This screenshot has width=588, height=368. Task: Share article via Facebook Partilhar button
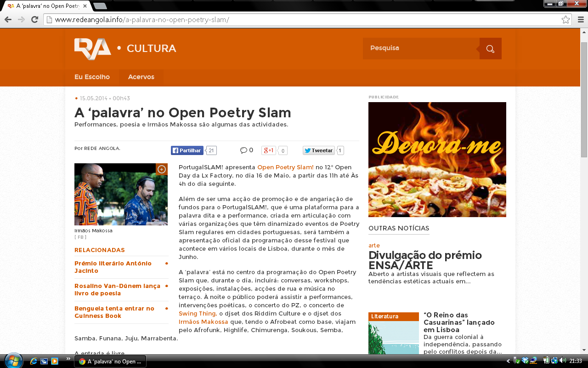coord(187,150)
